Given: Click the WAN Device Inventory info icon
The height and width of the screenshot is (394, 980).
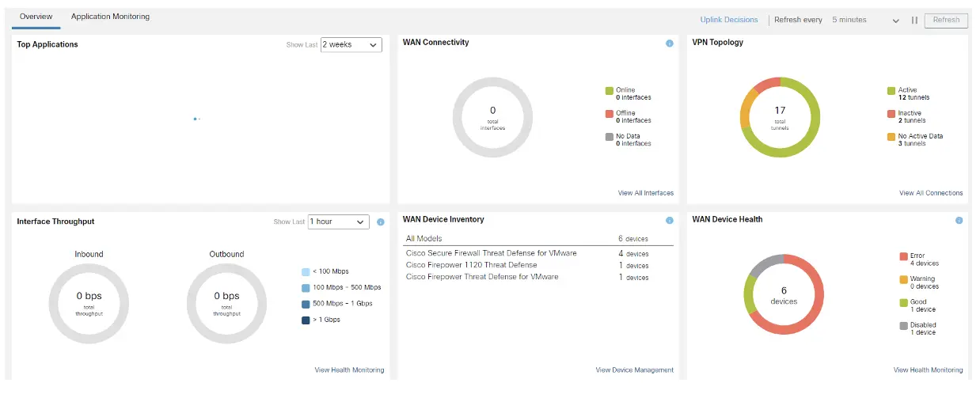Looking at the screenshot, I should pos(670,221).
